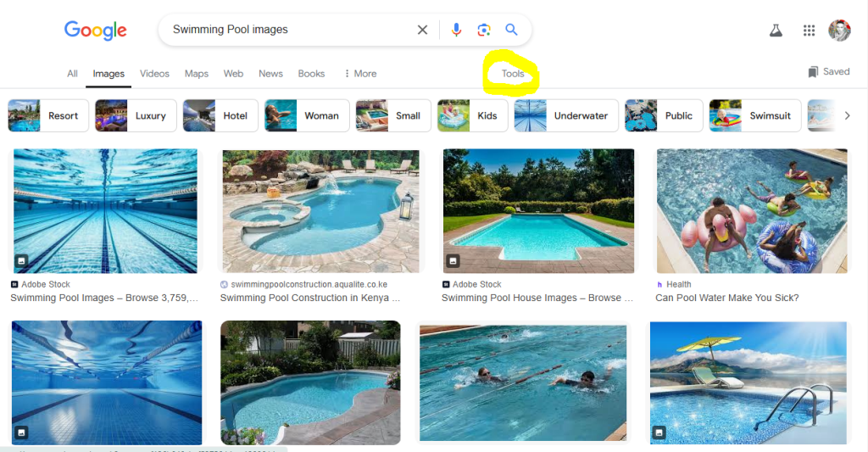This screenshot has height=452, width=868.
Task: Start voice search with microphone icon
Action: tap(456, 30)
